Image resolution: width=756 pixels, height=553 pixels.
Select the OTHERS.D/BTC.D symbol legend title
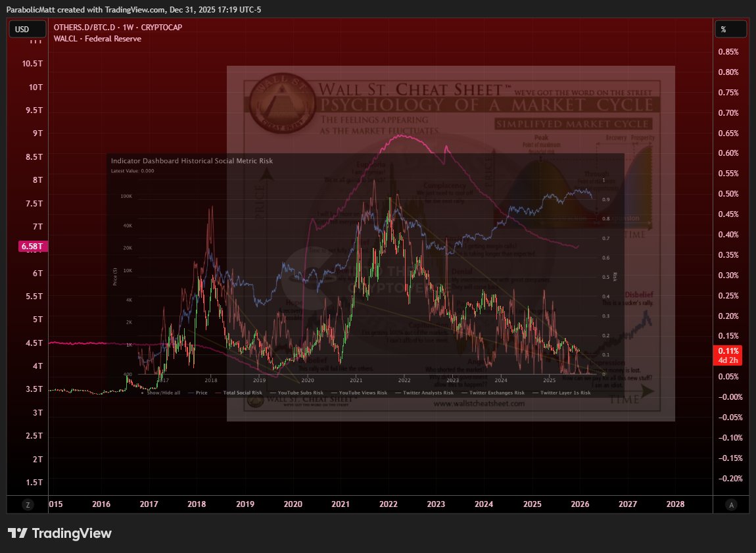coord(118,28)
